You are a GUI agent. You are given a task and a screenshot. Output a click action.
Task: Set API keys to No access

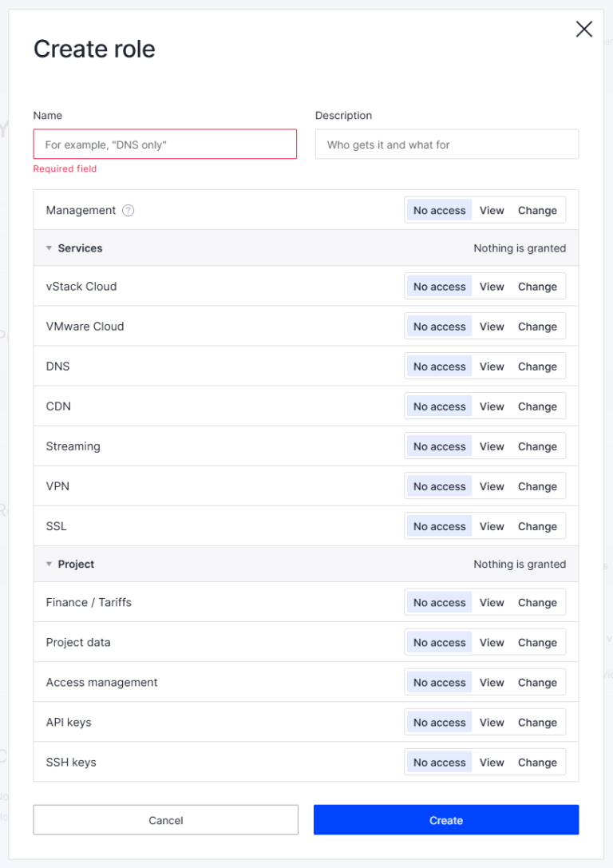point(439,722)
